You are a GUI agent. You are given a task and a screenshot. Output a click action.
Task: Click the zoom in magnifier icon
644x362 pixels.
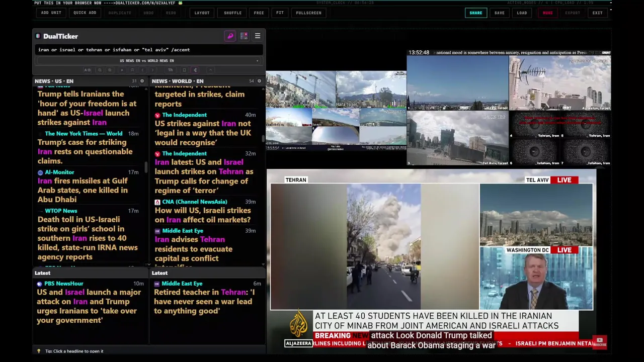point(110,70)
